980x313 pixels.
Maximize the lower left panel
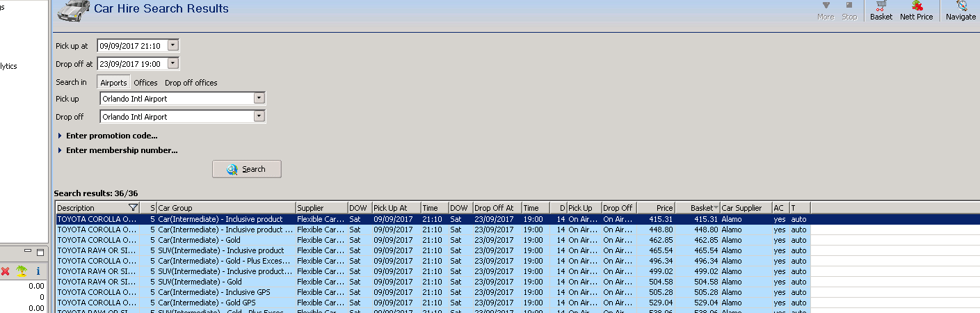pyautogui.click(x=40, y=251)
